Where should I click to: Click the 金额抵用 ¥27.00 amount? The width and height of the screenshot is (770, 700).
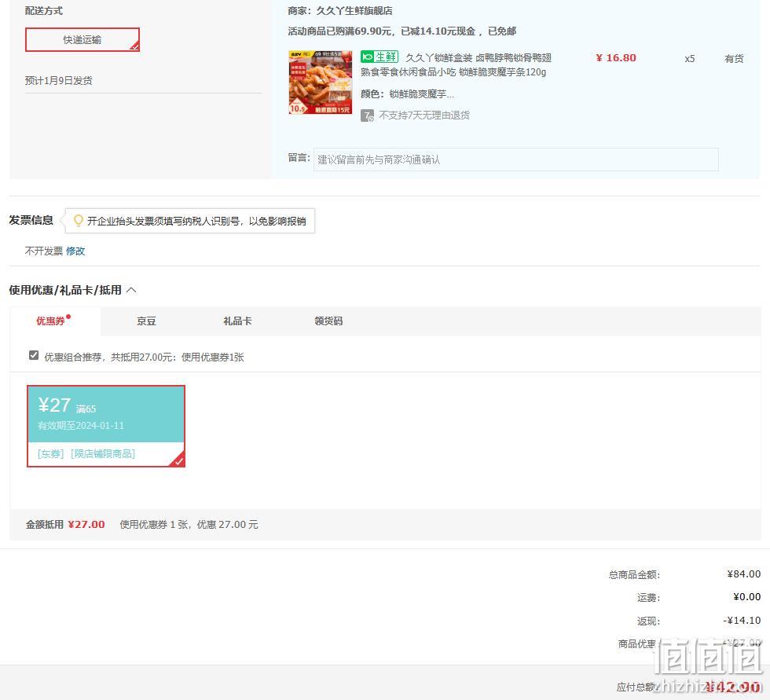coord(86,524)
